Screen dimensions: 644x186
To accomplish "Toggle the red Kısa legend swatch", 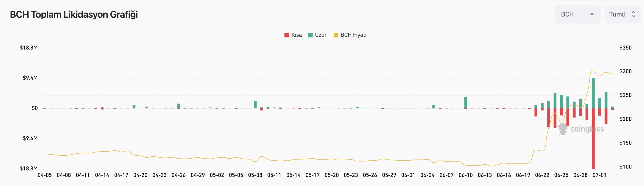I will coord(287,35).
